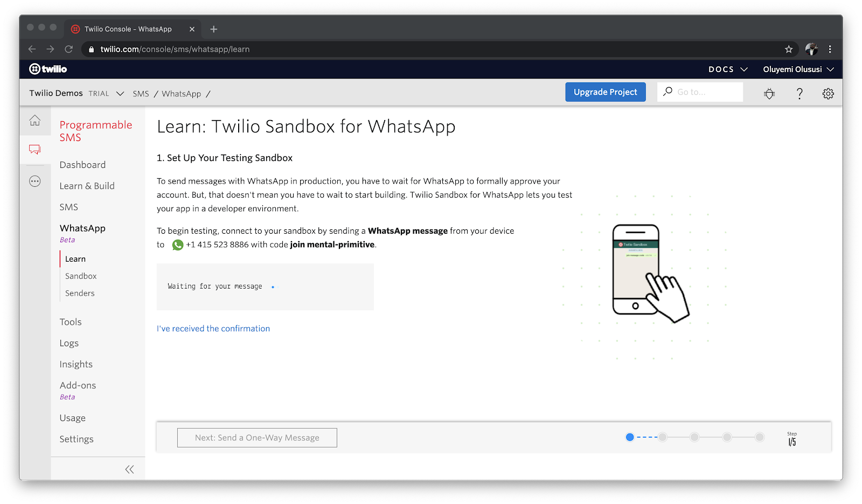Collapse the sidebar with double chevron
This screenshot has width=862, height=504.
point(129,470)
